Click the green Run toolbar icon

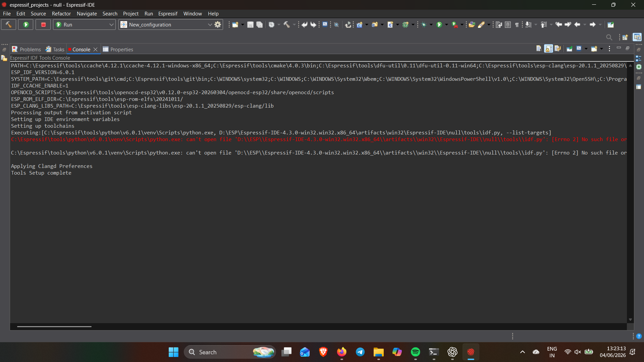tap(439, 24)
